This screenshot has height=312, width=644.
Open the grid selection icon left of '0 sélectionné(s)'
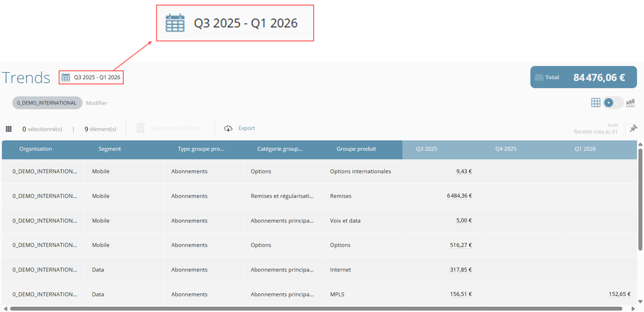pyautogui.click(x=9, y=129)
